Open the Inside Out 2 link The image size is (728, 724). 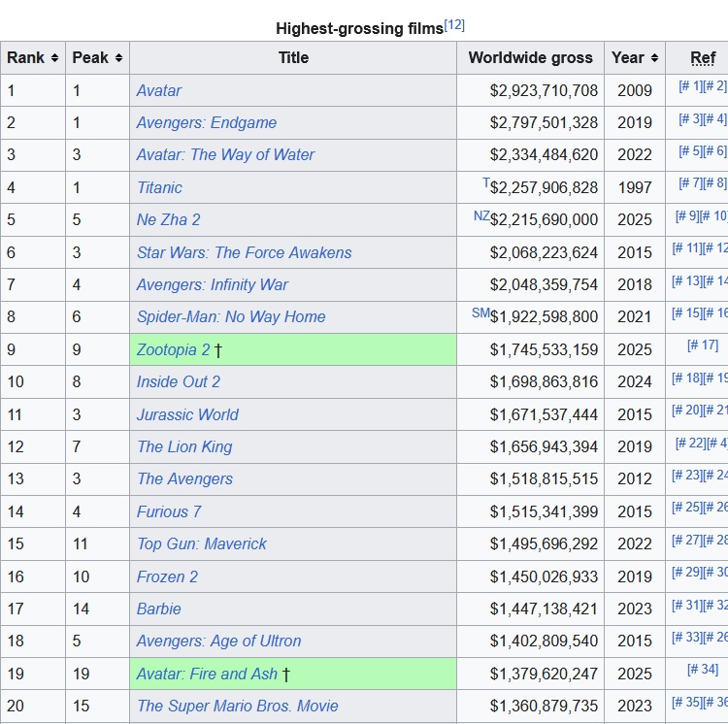(x=179, y=381)
